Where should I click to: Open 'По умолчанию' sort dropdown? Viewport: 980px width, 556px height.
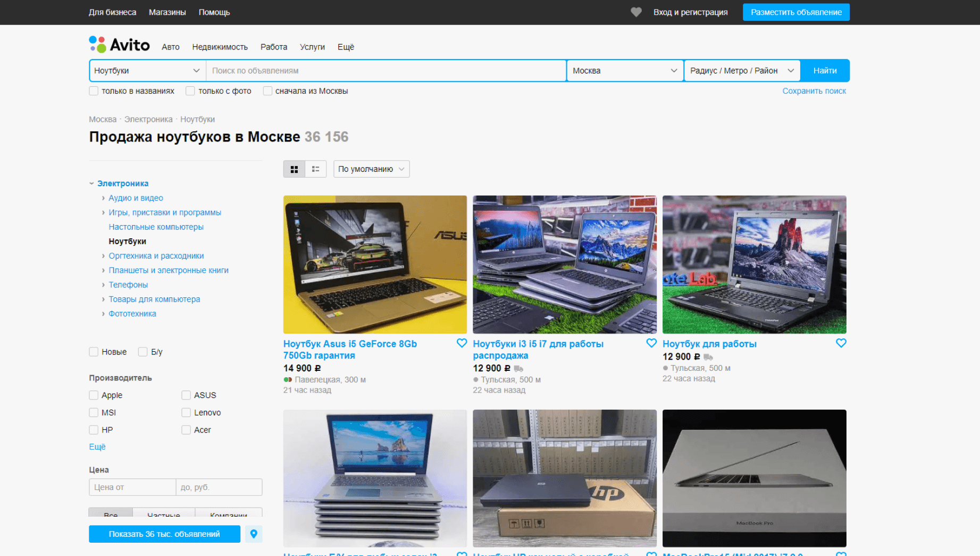371,169
